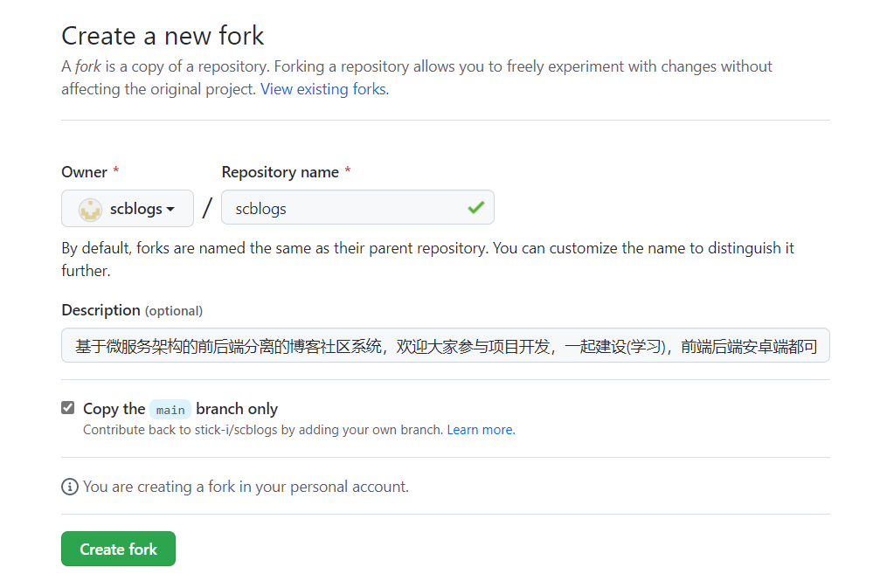Click the "Description (optional)" label
This screenshot has height=588, width=880.
coord(132,310)
